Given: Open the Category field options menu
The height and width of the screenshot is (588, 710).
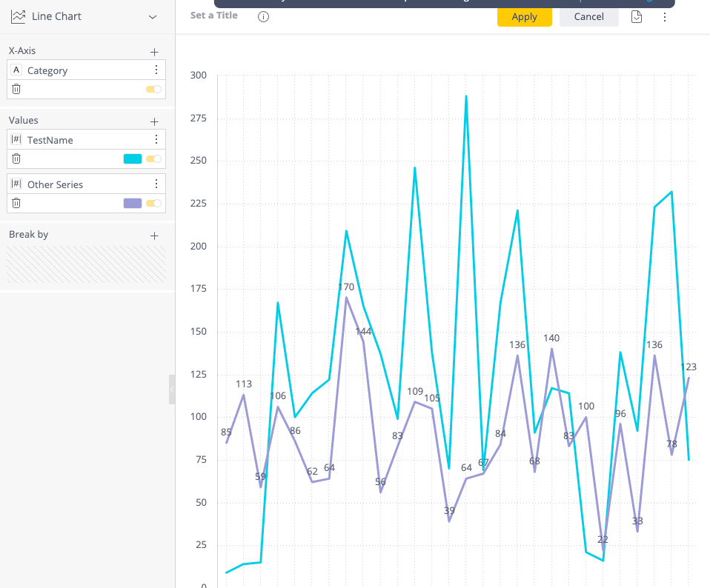Looking at the screenshot, I should tap(156, 70).
